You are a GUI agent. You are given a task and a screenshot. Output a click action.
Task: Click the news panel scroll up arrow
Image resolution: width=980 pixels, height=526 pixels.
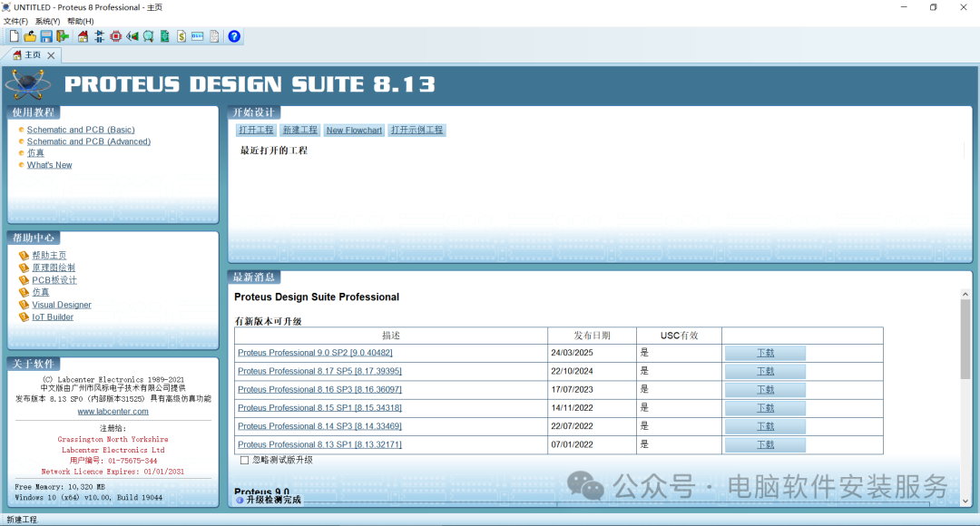click(x=965, y=294)
